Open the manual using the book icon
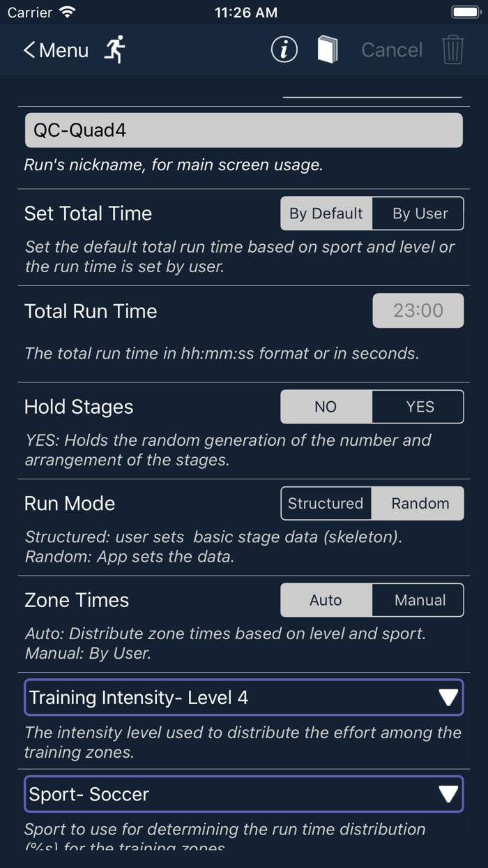 [328, 50]
